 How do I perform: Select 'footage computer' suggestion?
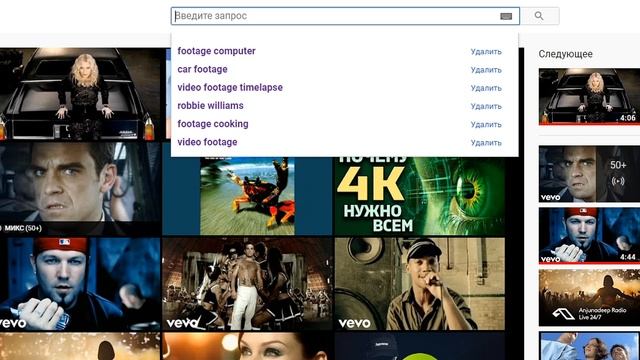tap(216, 51)
